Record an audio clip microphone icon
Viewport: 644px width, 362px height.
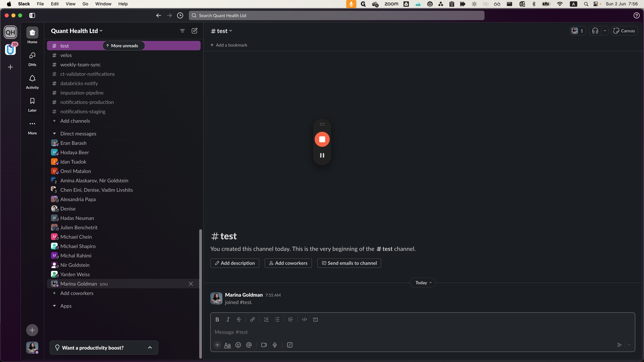(275, 345)
